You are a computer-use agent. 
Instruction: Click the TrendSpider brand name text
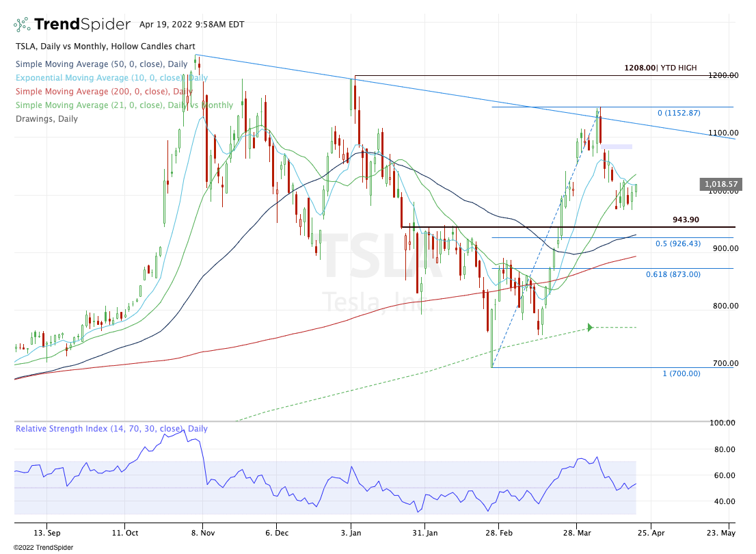83,24
